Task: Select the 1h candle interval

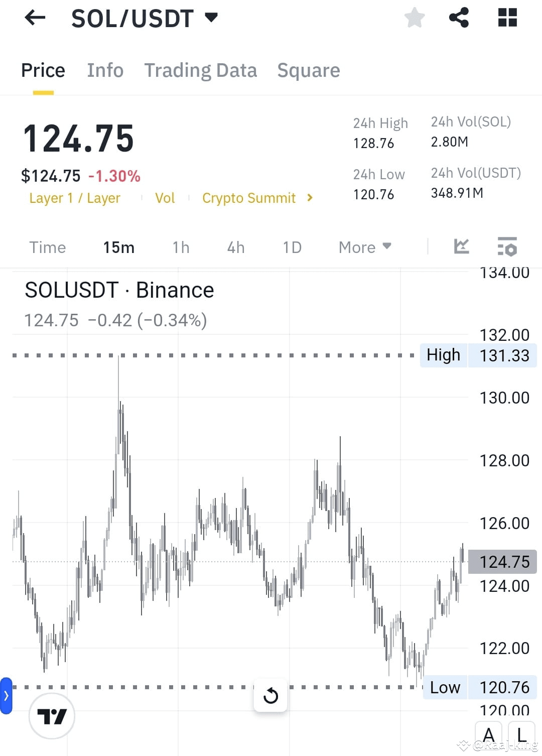Action: click(180, 247)
